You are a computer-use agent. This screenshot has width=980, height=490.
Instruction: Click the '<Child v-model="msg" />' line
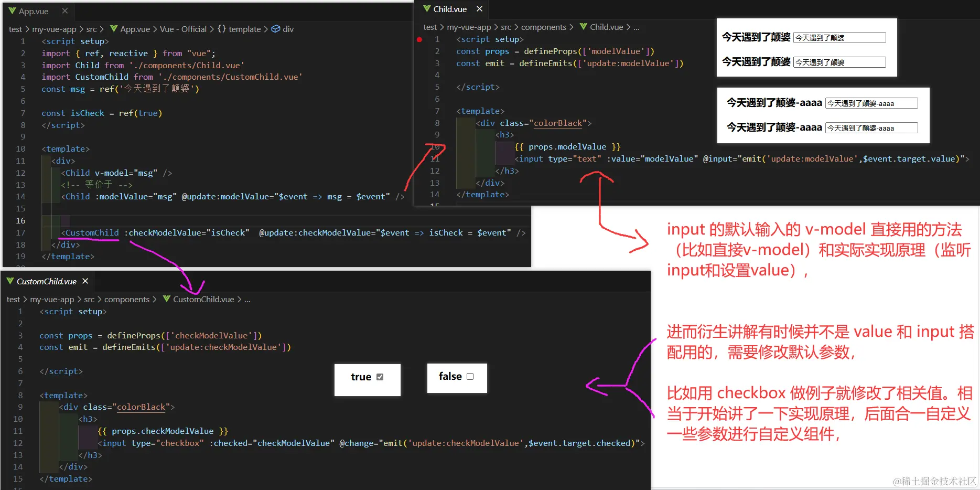click(x=116, y=173)
